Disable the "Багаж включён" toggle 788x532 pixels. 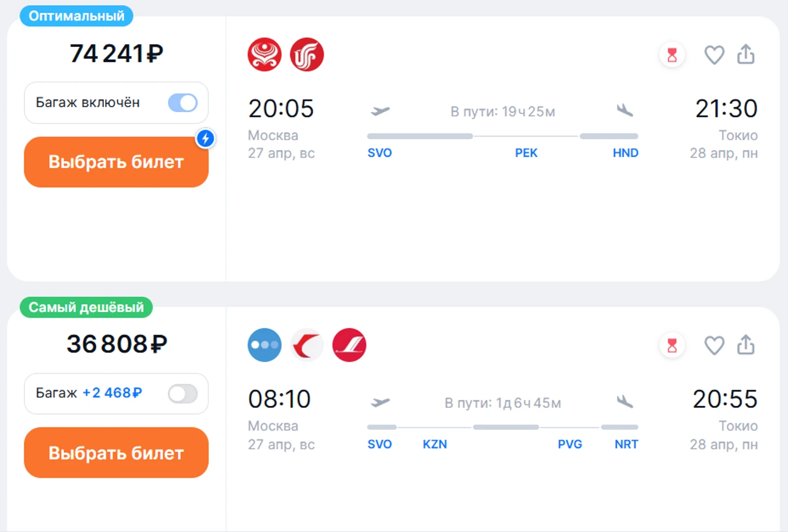[x=182, y=103]
